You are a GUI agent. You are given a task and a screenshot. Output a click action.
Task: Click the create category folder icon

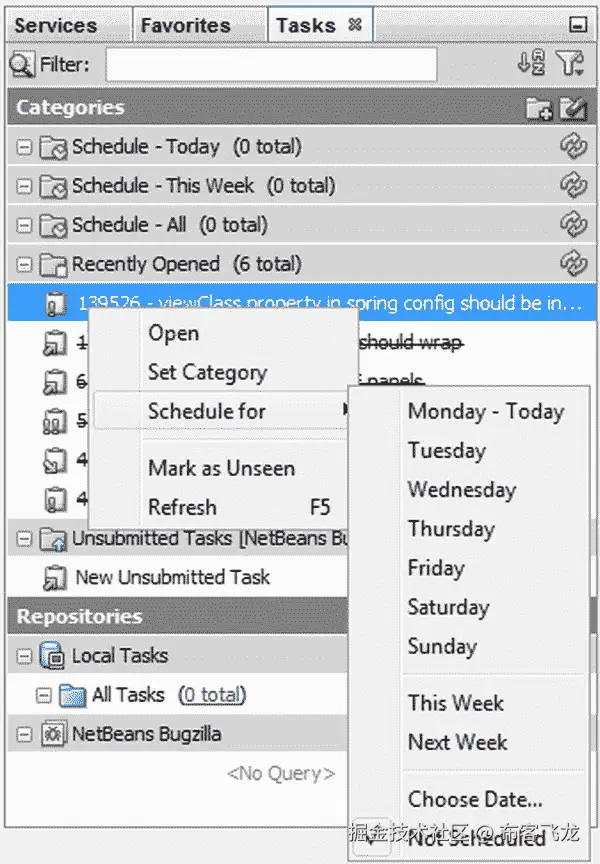coord(539,108)
